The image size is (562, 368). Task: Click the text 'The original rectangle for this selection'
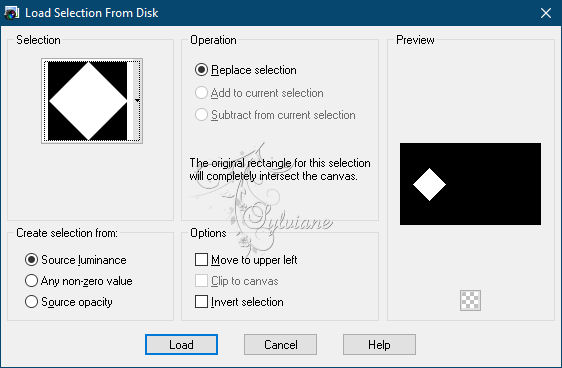pos(280,163)
